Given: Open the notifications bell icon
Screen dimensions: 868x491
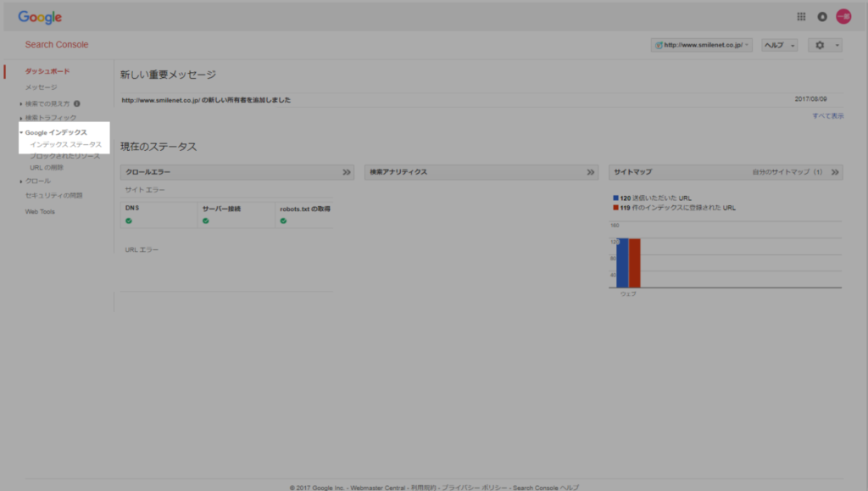Looking at the screenshot, I should click(822, 17).
